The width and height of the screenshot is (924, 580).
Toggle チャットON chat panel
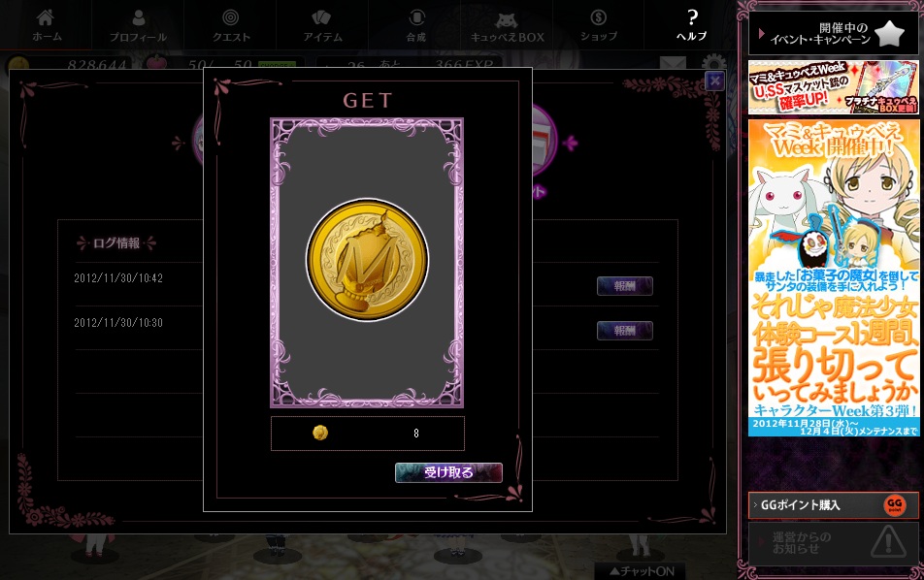point(642,571)
